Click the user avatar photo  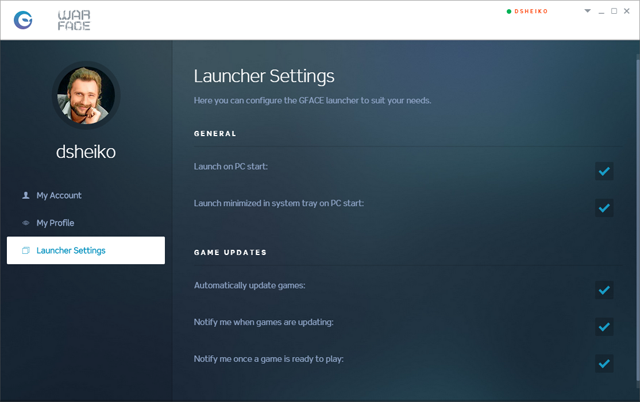[x=84, y=95]
